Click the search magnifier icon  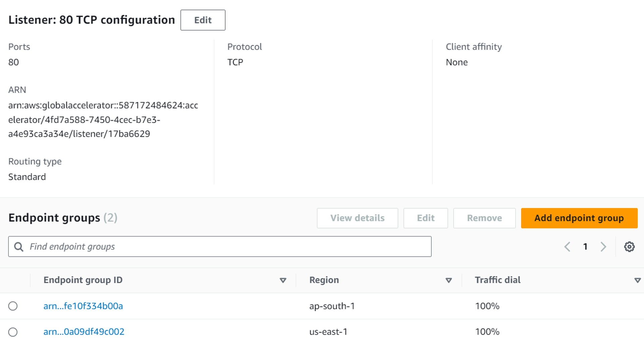coord(19,247)
